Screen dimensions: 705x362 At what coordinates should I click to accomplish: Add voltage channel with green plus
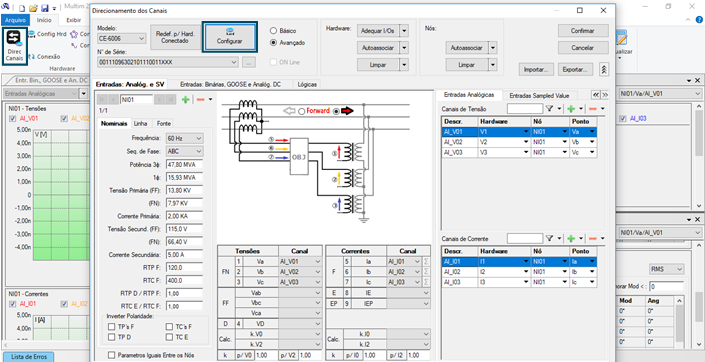[x=571, y=109]
